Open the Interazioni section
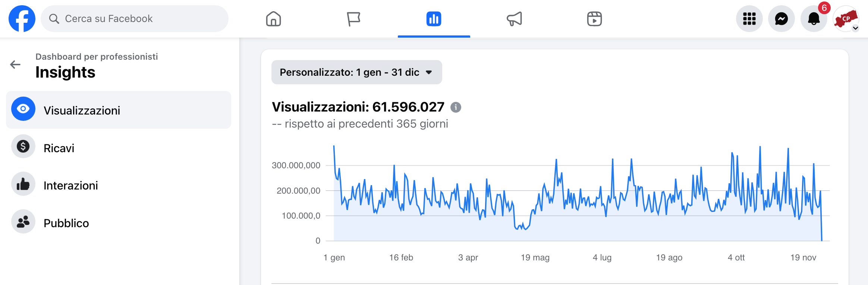 pos(70,185)
